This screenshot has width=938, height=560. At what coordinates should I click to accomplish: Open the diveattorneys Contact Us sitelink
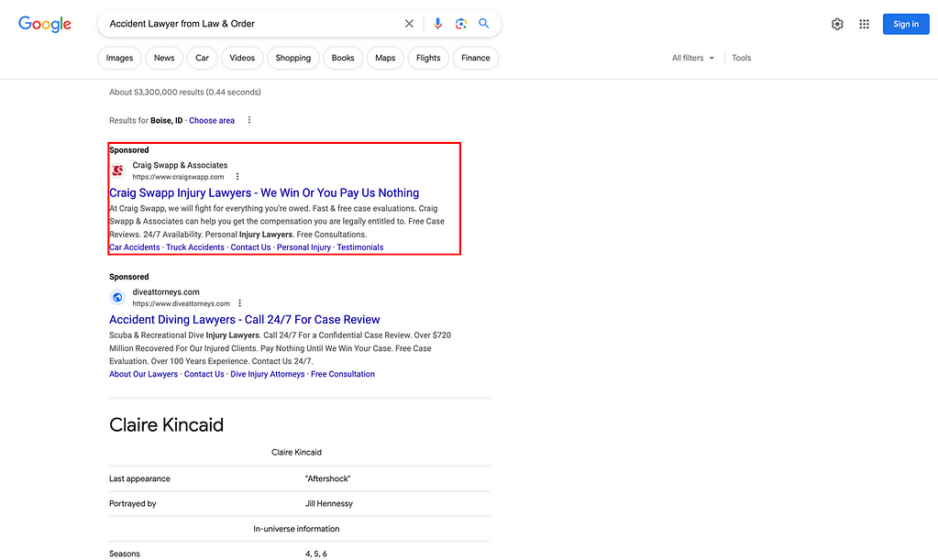(204, 374)
